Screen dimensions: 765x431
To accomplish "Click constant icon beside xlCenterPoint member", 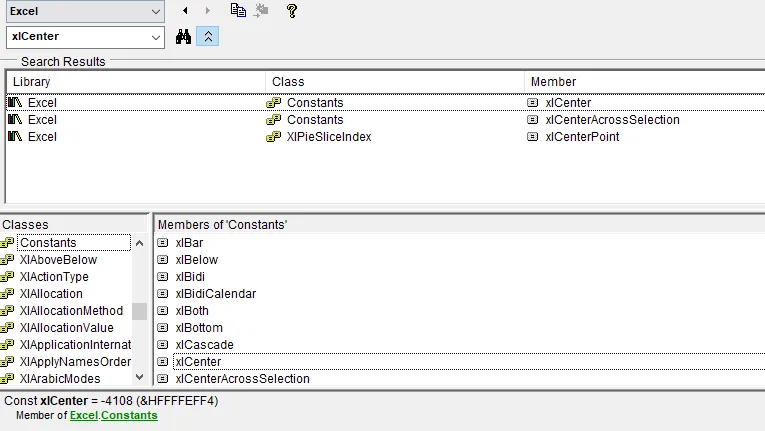I will click(532, 137).
